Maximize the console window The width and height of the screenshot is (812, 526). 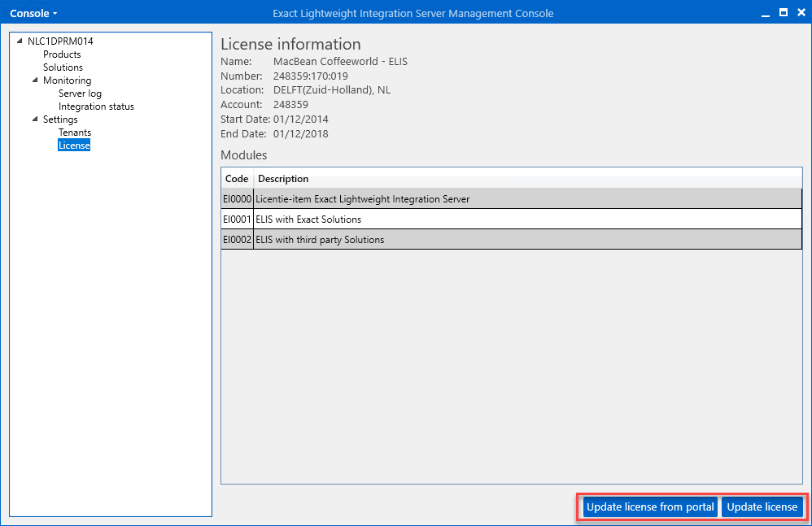783,13
